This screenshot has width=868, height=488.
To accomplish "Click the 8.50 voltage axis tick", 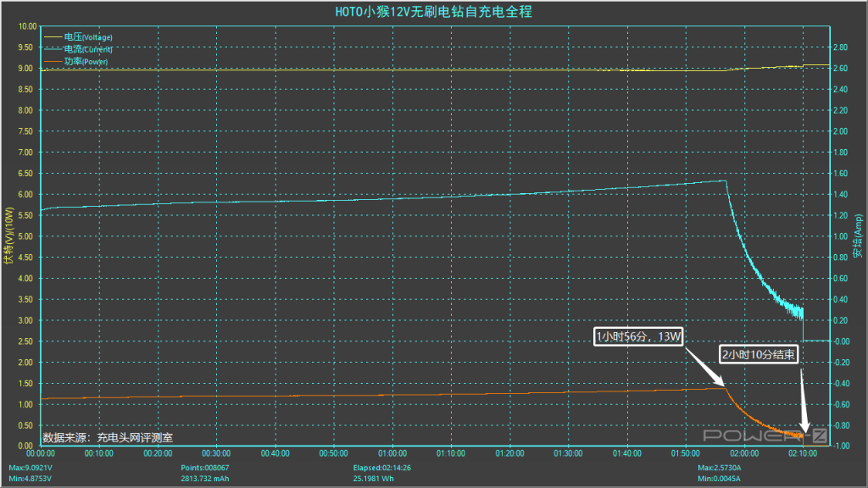I will tap(25, 90).
